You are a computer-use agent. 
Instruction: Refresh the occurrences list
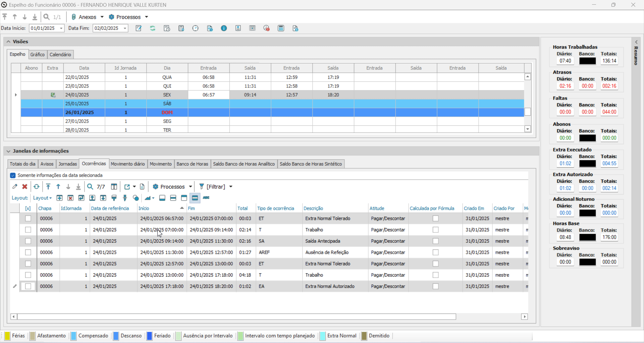pos(37,186)
